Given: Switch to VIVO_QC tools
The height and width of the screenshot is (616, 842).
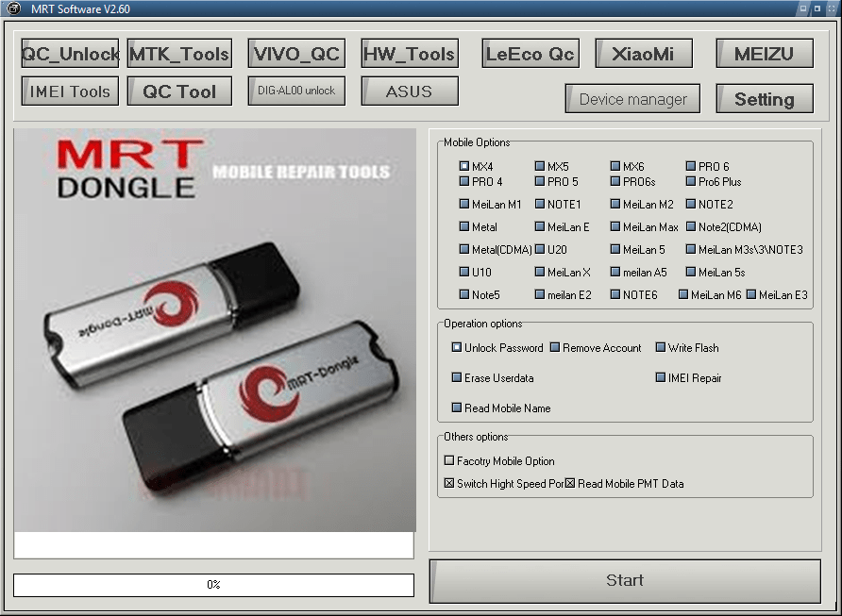Looking at the screenshot, I should pyautogui.click(x=296, y=53).
